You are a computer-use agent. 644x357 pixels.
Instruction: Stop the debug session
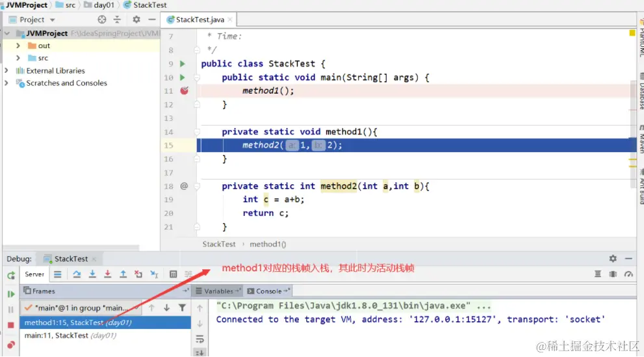click(11, 325)
